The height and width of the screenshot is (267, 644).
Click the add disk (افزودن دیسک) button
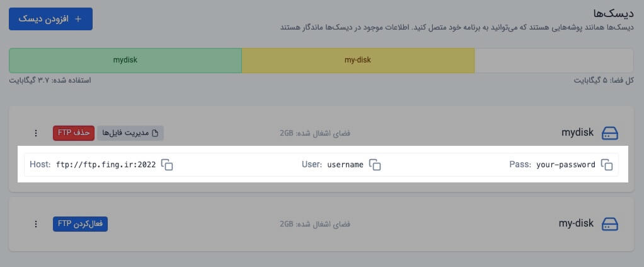coord(50,19)
